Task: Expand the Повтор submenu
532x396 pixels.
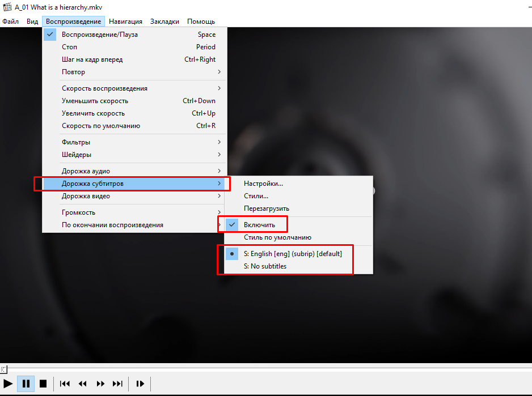Action: pyautogui.click(x=134, y=72)
